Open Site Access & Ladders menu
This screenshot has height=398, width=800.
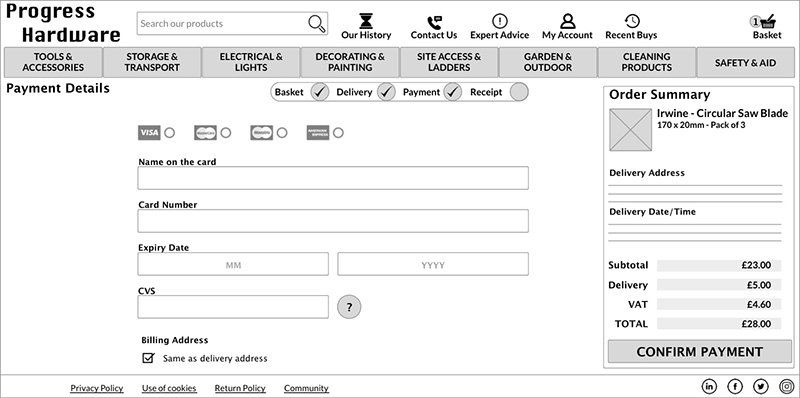[x=449, y=62]
